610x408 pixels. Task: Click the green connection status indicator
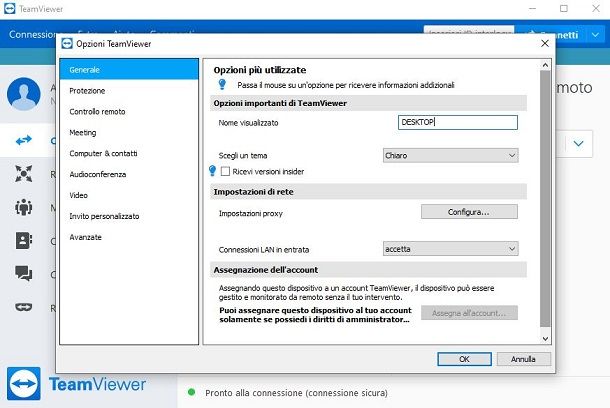tap(191, 392)
